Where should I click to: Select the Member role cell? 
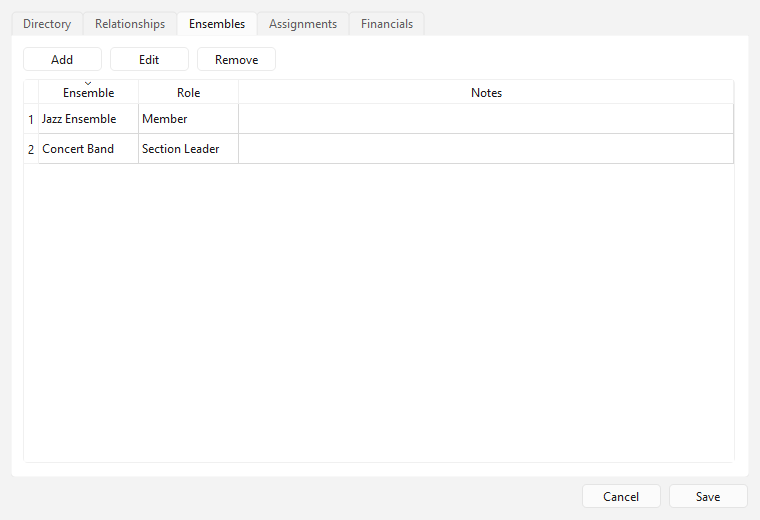point(189,119)
